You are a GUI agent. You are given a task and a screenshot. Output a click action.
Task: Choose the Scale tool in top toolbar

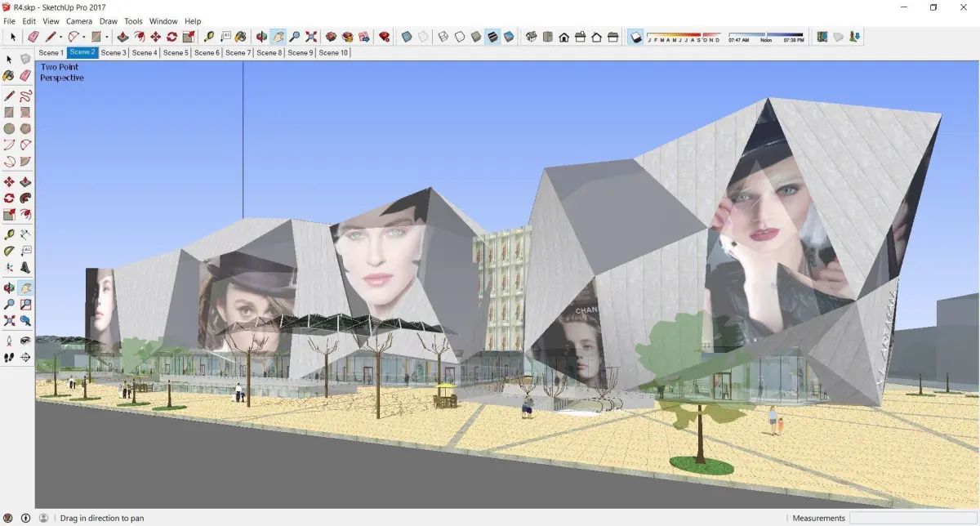click(x=189, y=37)
